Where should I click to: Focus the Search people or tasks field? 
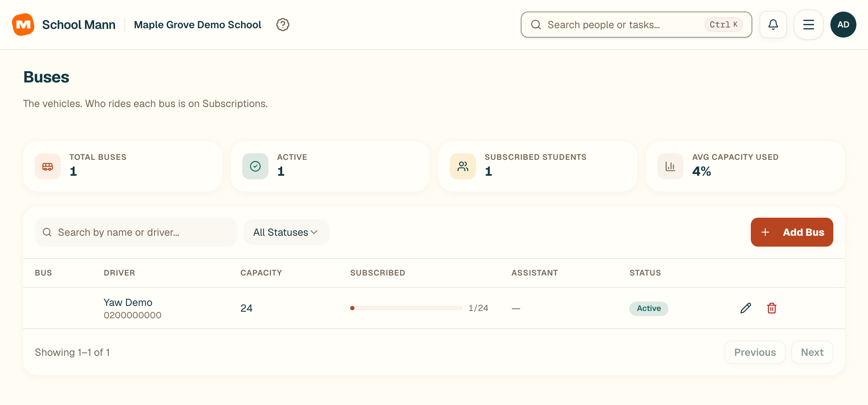[x=637, y=25]
